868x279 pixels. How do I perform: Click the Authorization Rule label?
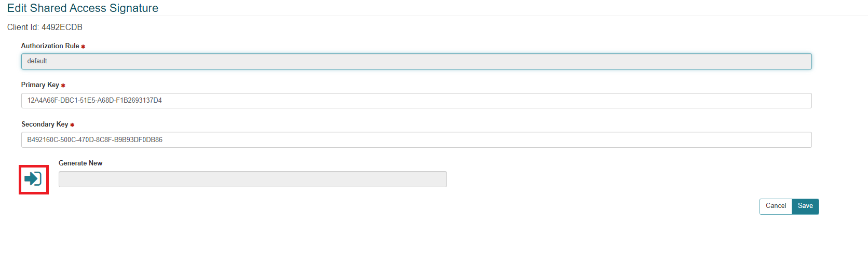tap(50, 46)
